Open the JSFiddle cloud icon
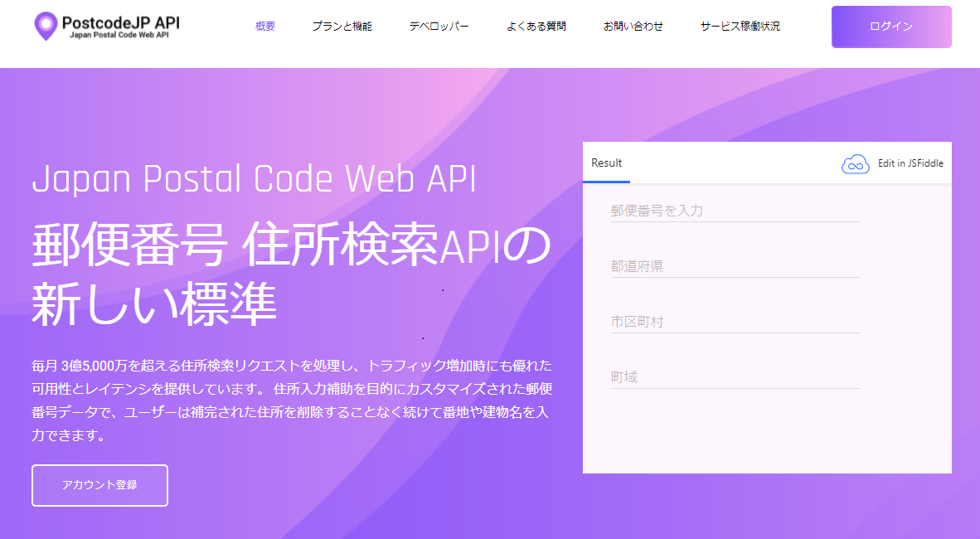The image size is (980, 539). click(854, 163)
